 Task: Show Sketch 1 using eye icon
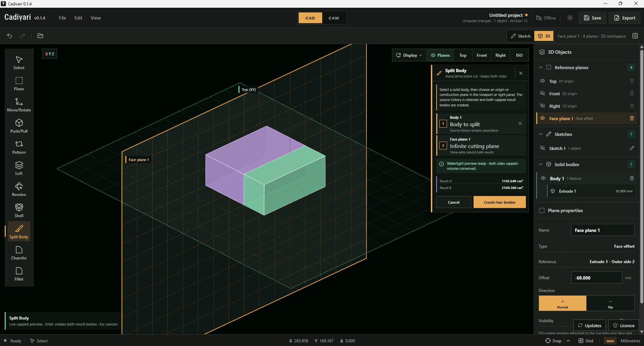coord(542,148)
